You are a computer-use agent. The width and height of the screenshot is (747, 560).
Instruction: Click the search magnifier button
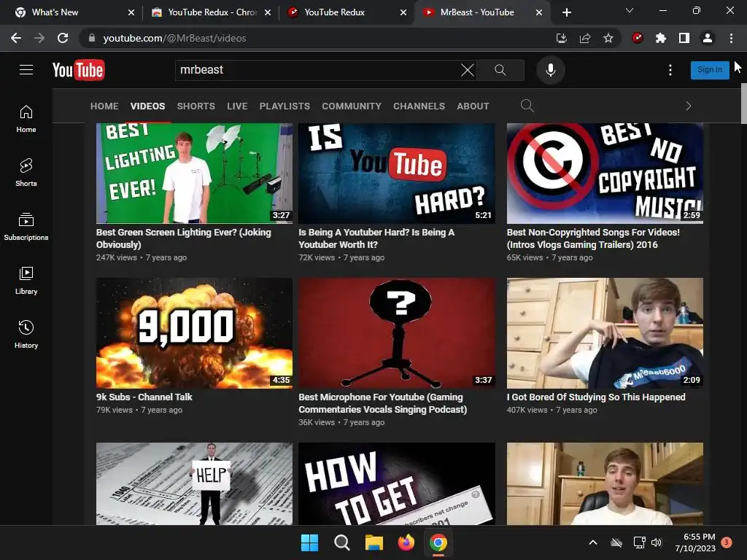(500, 70)
